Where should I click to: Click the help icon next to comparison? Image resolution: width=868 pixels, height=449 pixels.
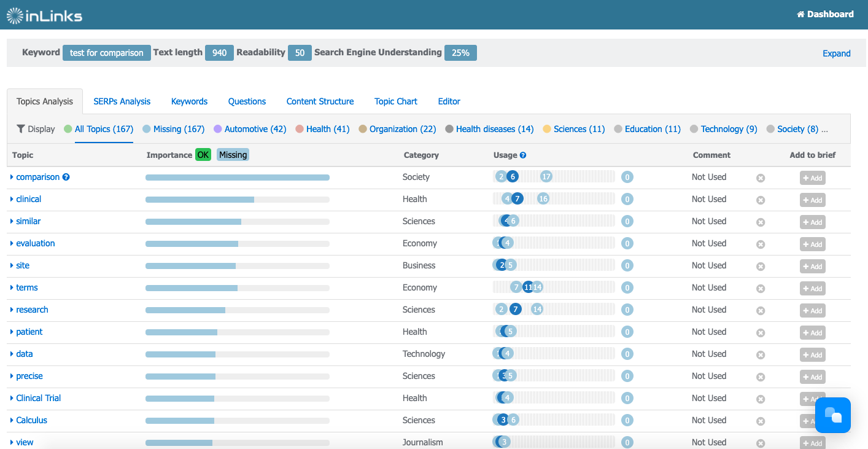tap(66, 177)
